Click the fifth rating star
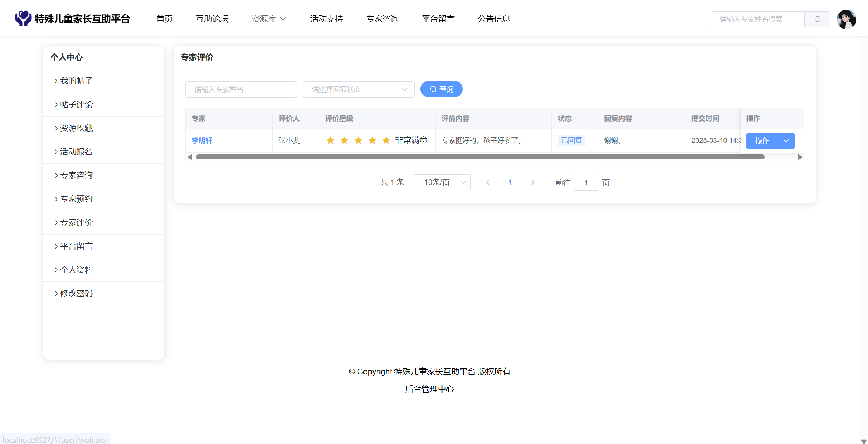The width and height of the screenshot is (868, 444). point(386,140)
